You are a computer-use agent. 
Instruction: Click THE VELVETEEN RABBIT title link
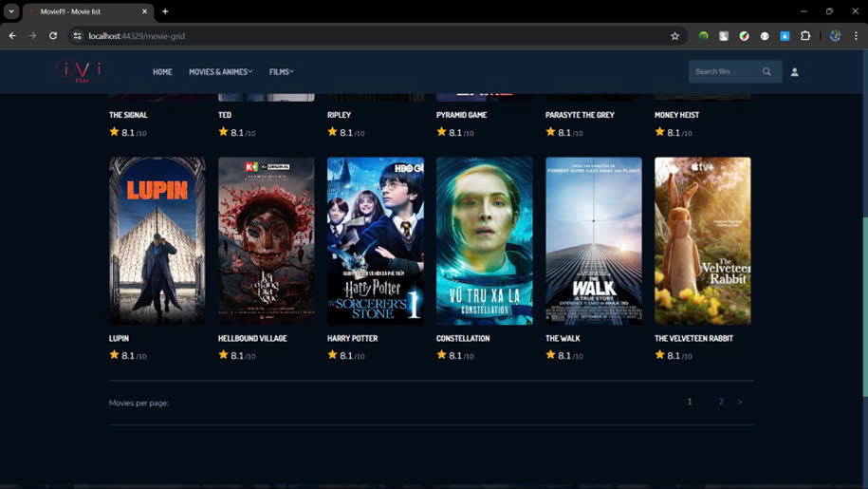[693, 338]
